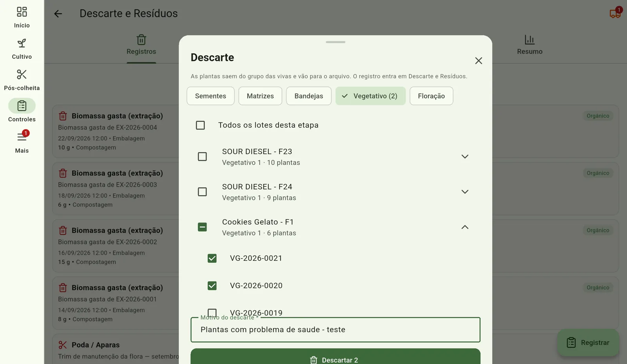Select the Controles clipboard icon
The image size is (627, 364).
(x=22, y=106)
